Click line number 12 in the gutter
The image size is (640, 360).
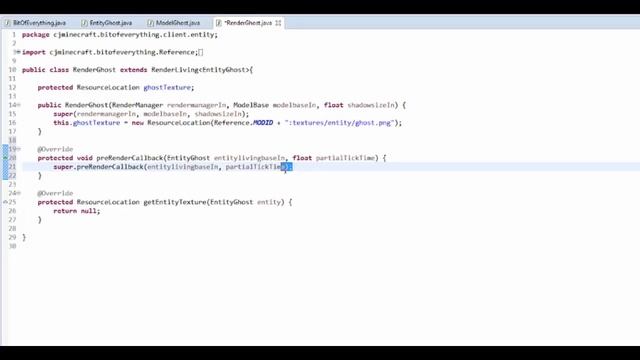12,87
